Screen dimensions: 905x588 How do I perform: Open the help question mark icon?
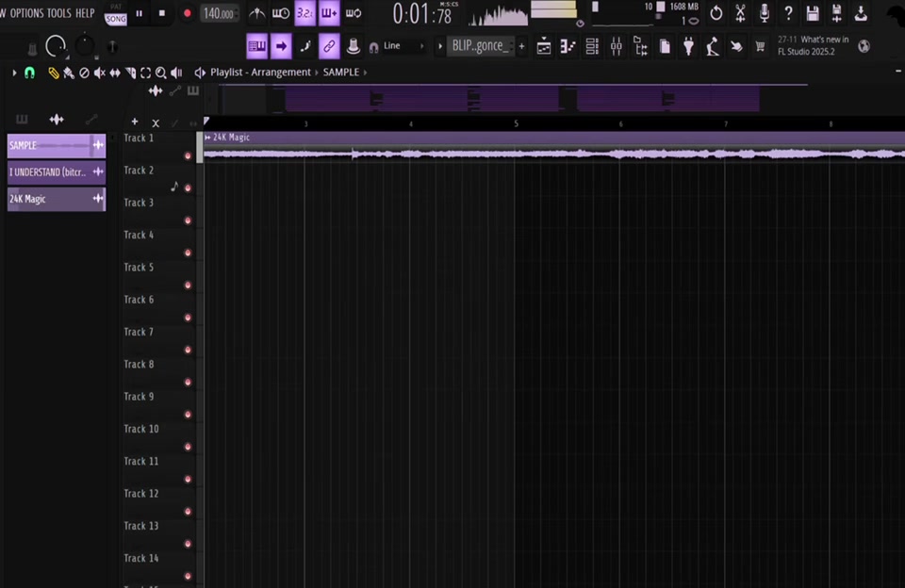coord(788,13)
